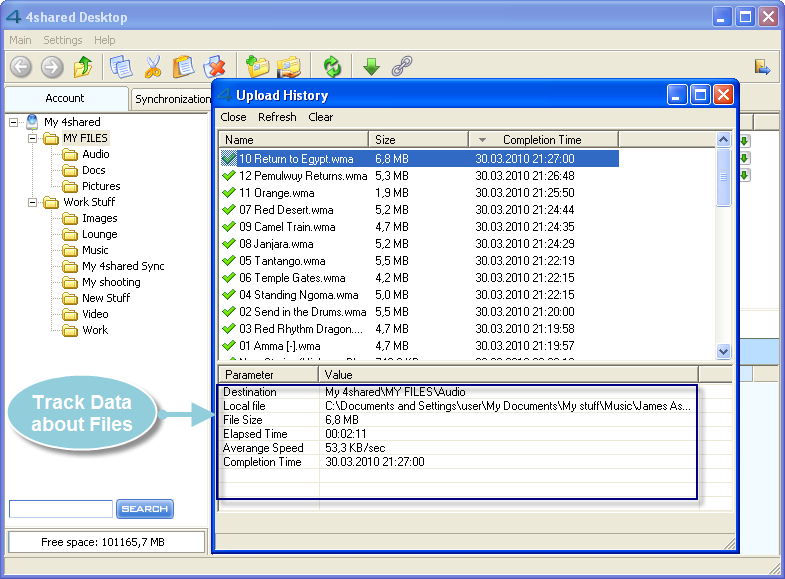Screen dimensions: 785x579
Task: Sort upload list by Size column
Action: 419,140
